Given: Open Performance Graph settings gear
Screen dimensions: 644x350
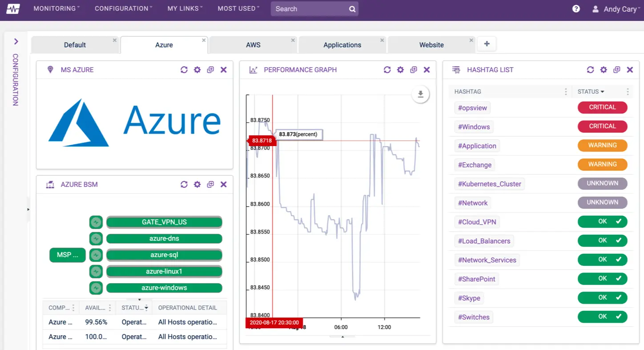Looking at the screenshot, I should click(x=400, y=69).
